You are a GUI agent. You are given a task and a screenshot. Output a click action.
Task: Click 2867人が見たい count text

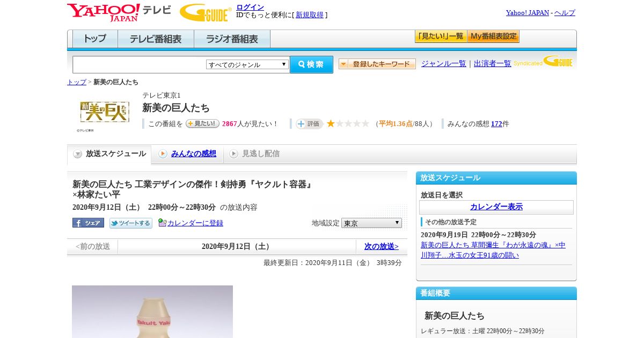251,123
